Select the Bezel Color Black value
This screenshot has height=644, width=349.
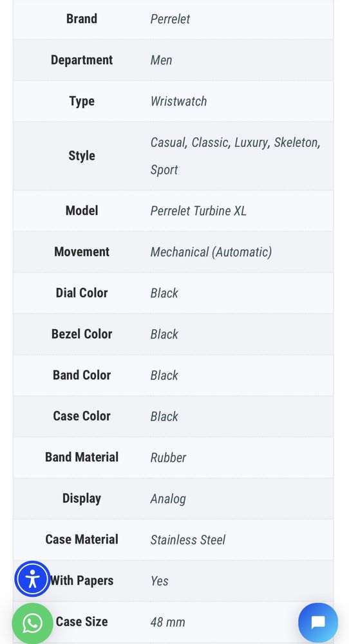(x=164, y=334)
